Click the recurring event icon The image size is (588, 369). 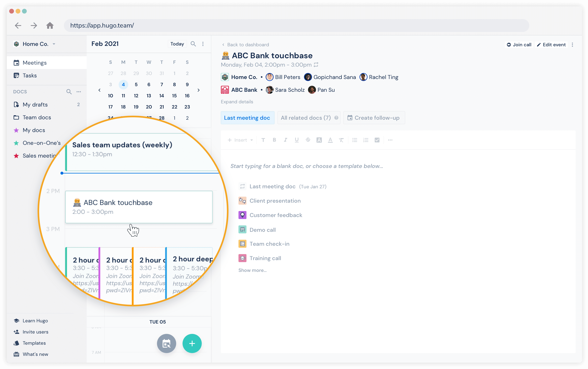(316, 65)
